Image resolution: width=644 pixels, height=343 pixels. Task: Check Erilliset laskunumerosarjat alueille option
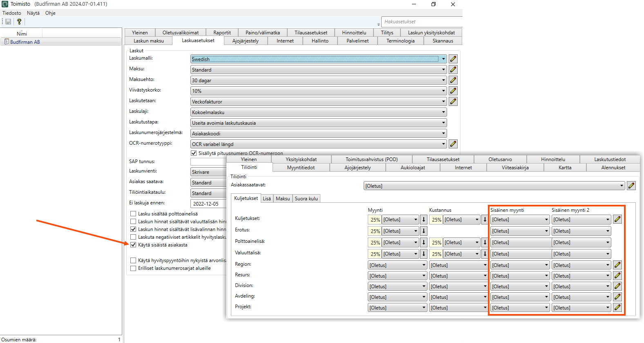pyautogui.click(x=133, y=269)
